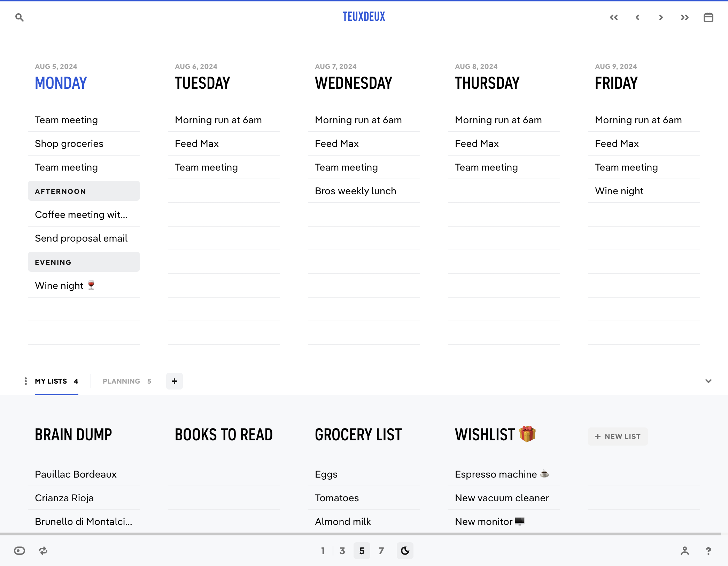
Task: Click the Evening section header on Monday
Action: coord(84,262)
